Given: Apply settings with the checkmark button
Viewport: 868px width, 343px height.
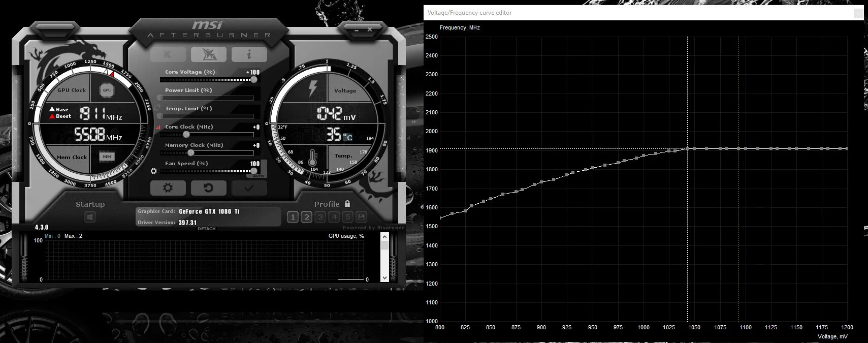Looking at the screenshot, I should [x=249, y=188].
